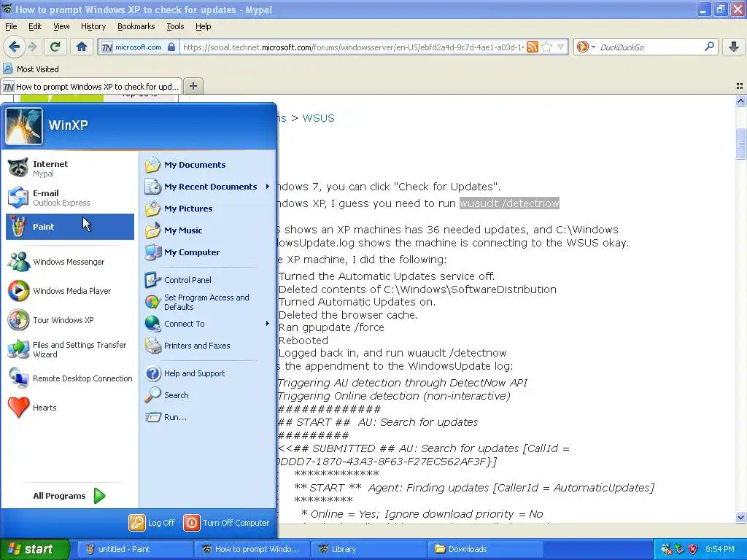Click the microsoft.com site identity button
747x560 pixels.
(139, 47)
